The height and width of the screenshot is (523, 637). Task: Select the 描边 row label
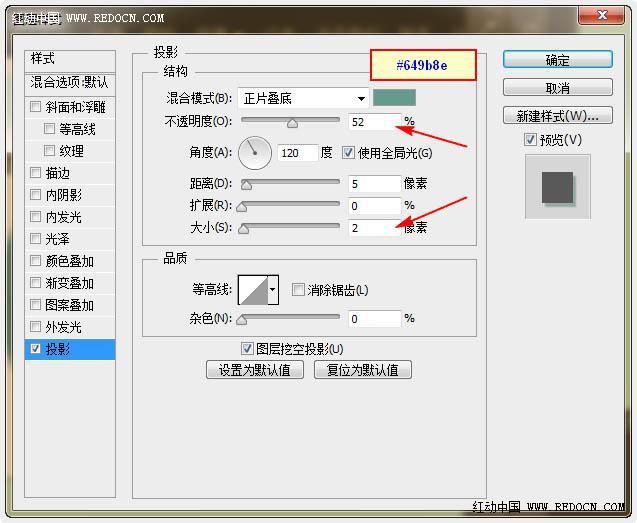(58, 173)
